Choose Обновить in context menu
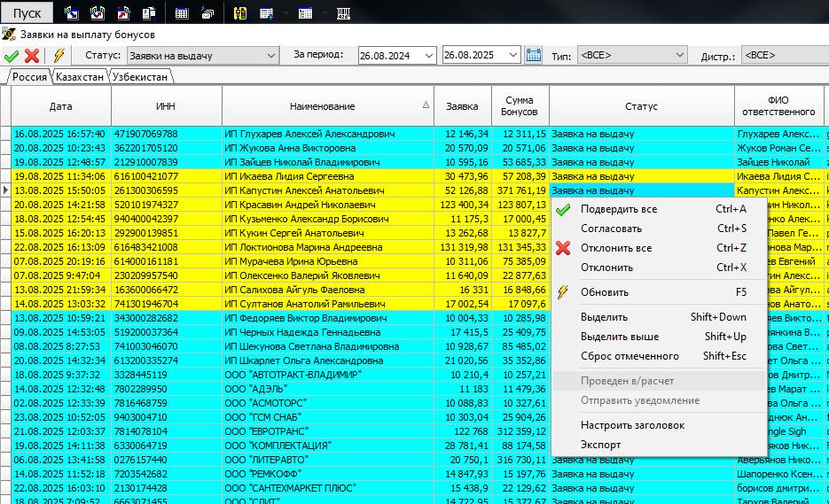 (660, 292)
